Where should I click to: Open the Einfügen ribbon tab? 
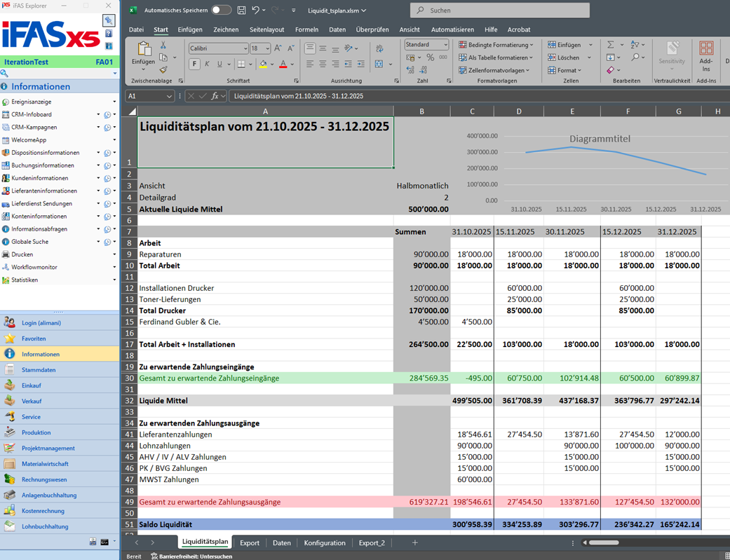tap(190, 29)
